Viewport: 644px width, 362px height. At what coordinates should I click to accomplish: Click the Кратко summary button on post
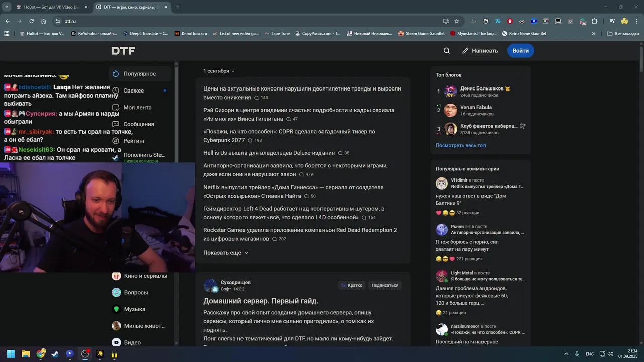pos(352,285)
